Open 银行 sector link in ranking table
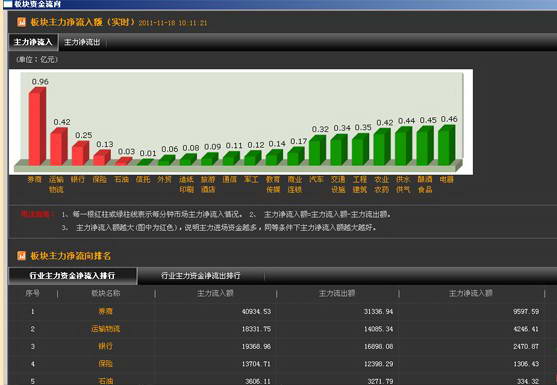The width and height of the screenshot is (557, 385). (x=106, y=346)
